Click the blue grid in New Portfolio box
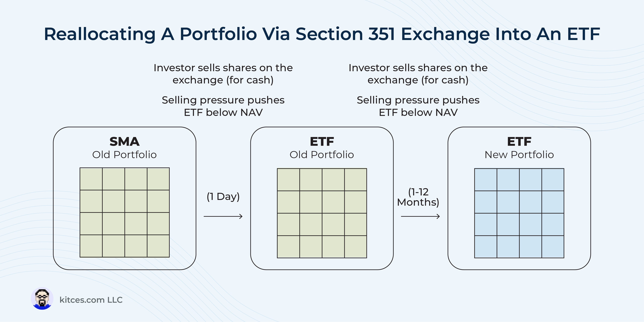The image size is (644, 322). point(519,213)
